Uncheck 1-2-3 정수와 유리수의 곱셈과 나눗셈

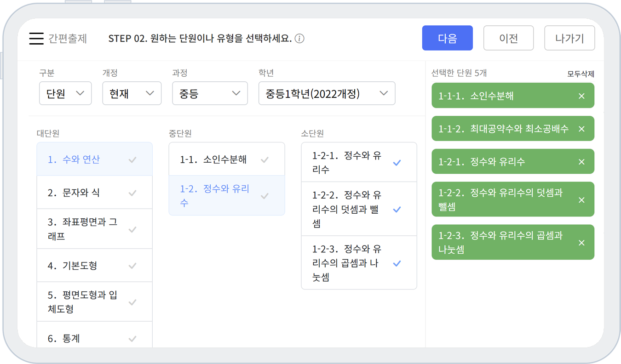pos(397,263)
